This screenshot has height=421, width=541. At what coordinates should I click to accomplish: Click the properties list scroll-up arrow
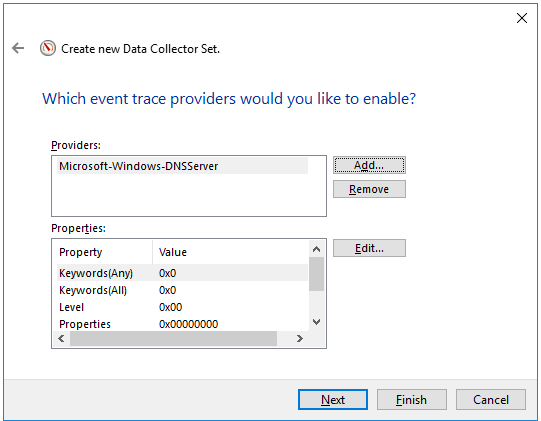pyautogui.click(x=316, y=249)
